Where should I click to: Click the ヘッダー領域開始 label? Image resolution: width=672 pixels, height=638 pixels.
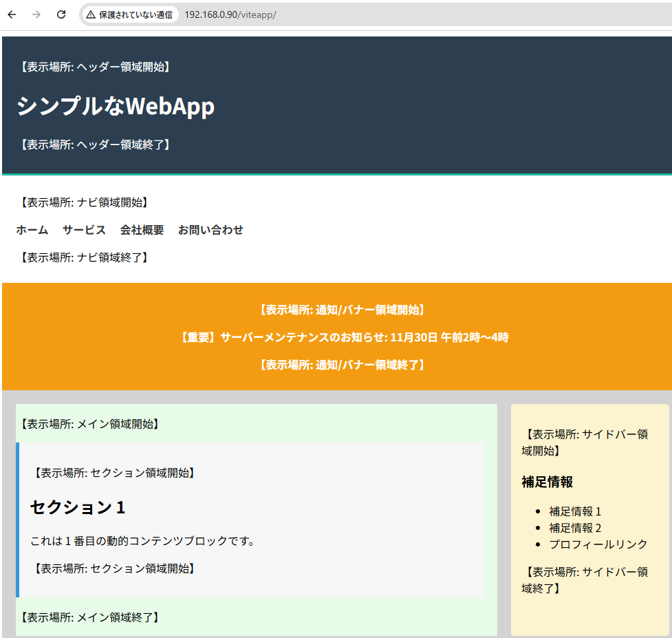[94, 67]
